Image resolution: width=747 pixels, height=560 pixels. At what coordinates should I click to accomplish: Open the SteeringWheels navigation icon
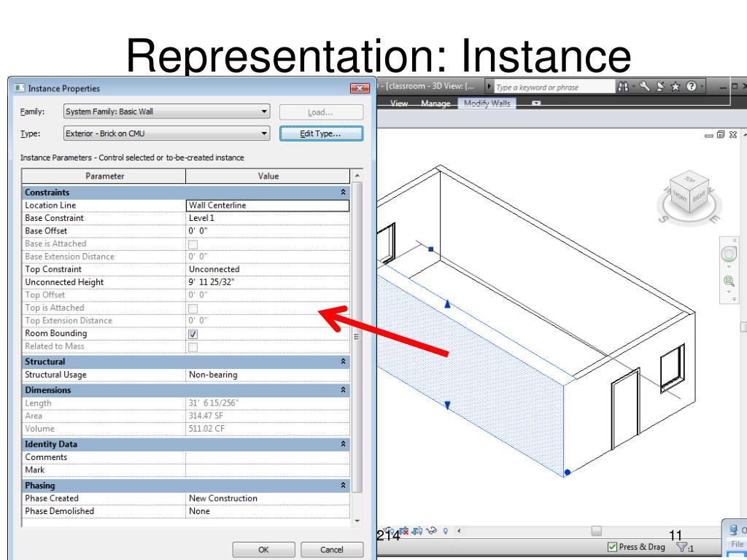coord(729,254)
